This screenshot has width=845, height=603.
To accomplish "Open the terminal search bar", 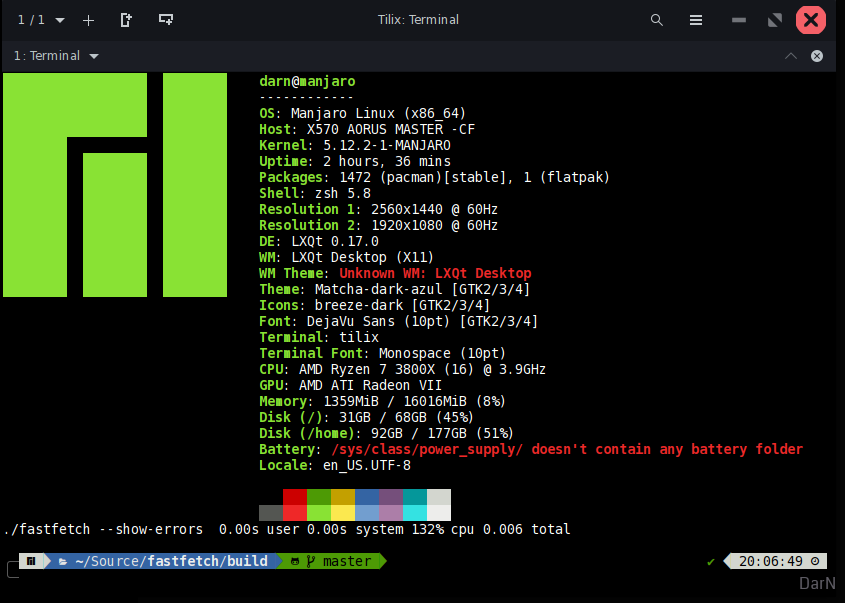I will [656, 19].
